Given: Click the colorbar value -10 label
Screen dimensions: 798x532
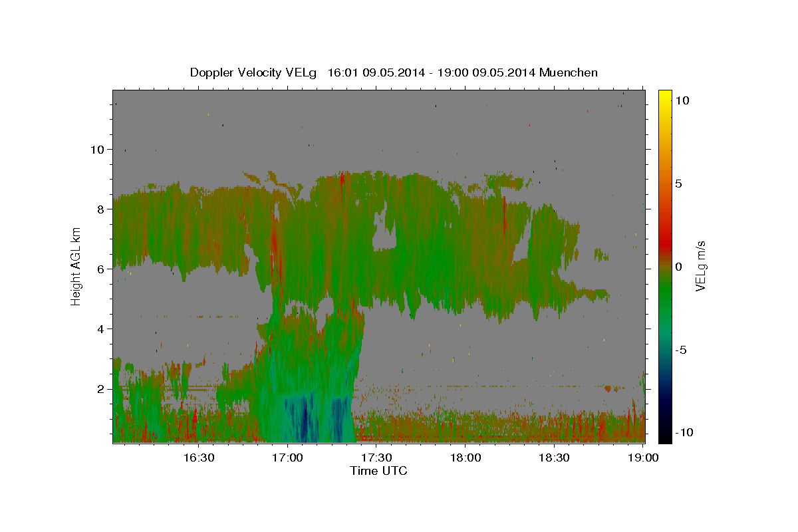Looking at the screenshot, I should [x=684, y=432].
